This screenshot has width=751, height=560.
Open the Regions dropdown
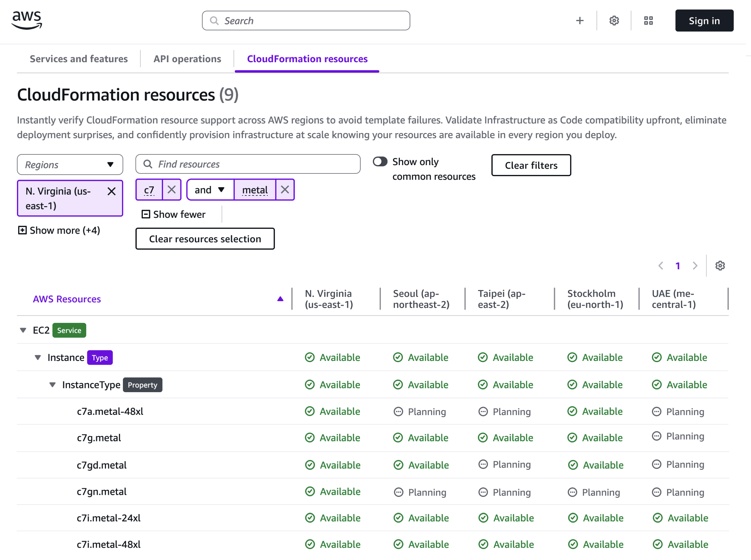(x=70, y=165)
